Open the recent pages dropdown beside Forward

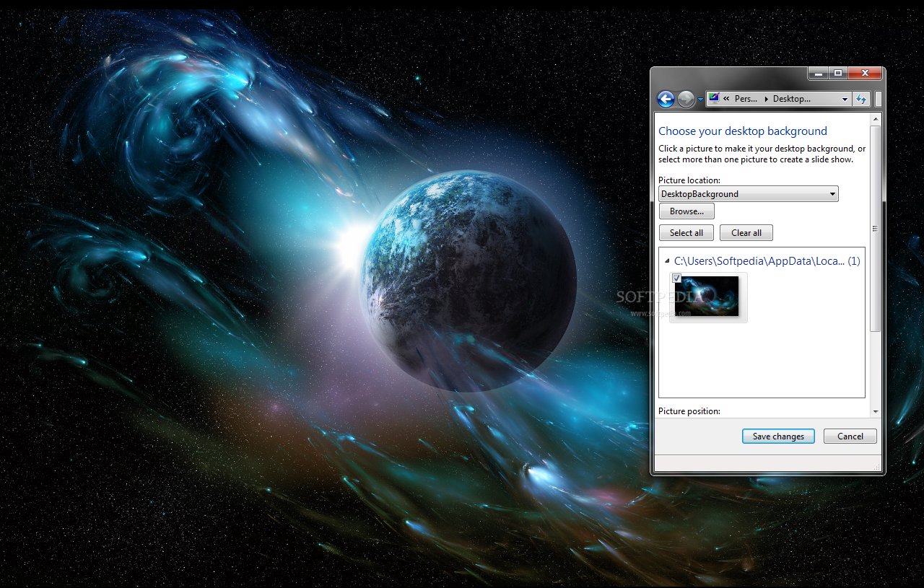click(x=700, y=100)
